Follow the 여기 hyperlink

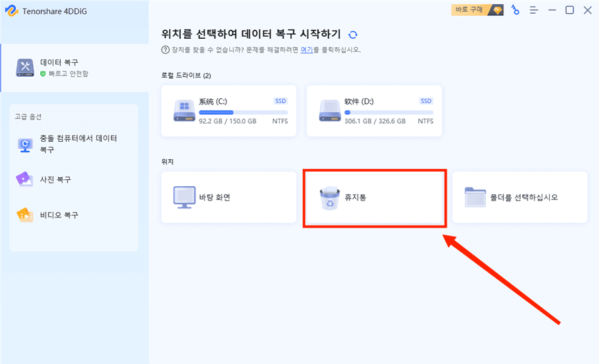point(307,50)
